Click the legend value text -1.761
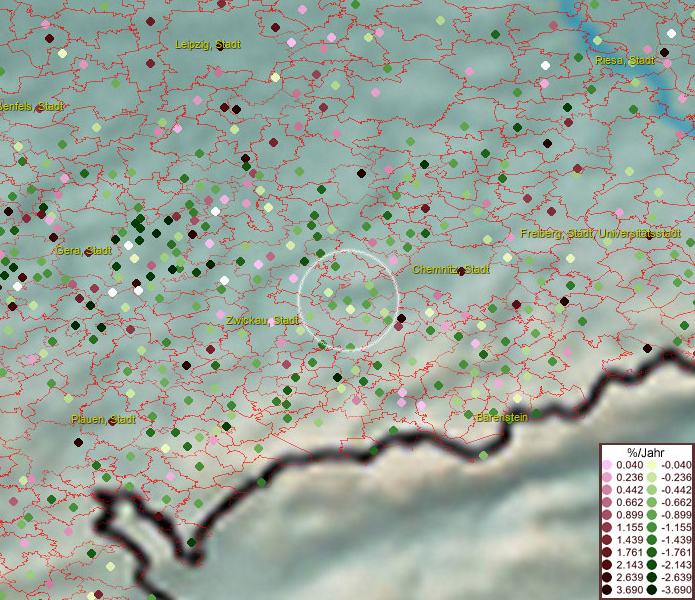695x600 pixels. (676, 553)
